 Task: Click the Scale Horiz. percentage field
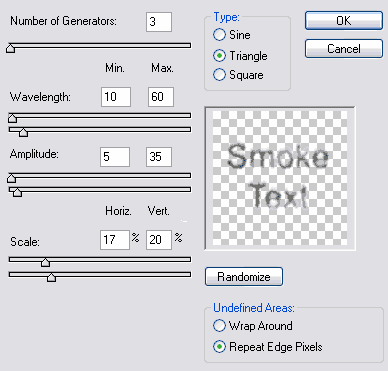point(115,240)
